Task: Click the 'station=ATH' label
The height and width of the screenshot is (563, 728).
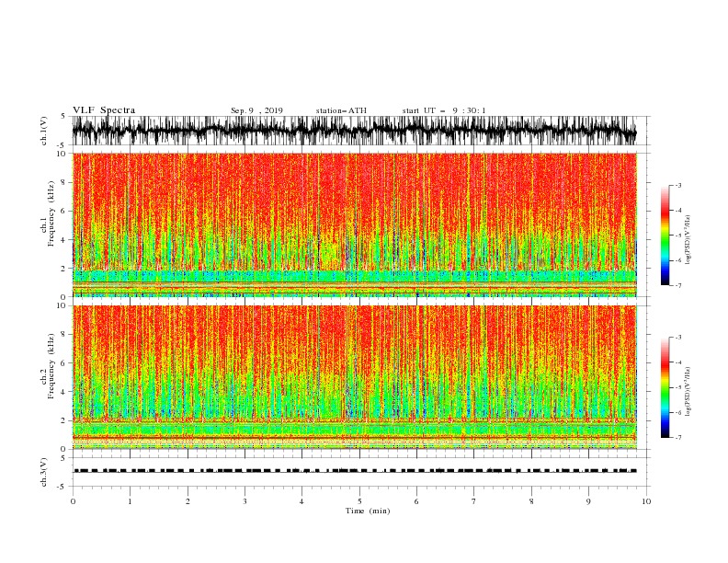Action: tap(341, 110)
